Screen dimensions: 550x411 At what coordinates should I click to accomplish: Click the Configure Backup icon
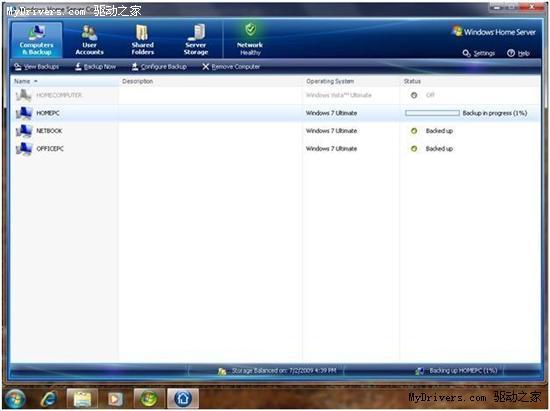click(x=135, y=67)
